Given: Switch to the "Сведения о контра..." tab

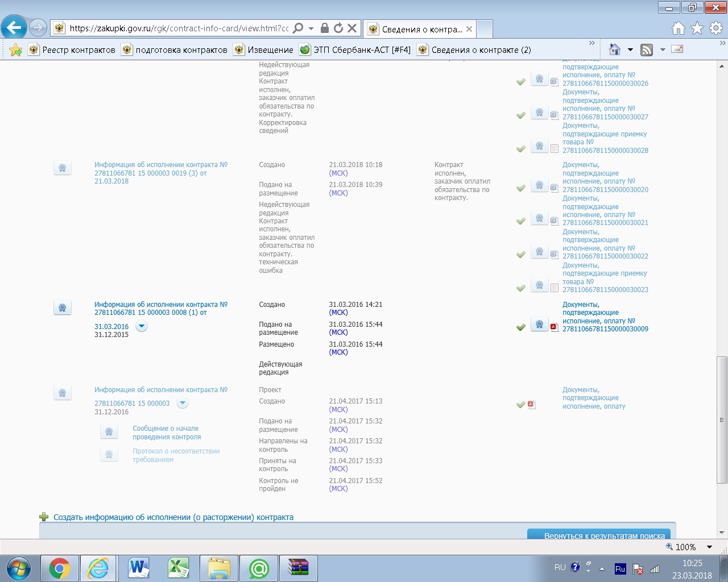Looking at the screenshot, I should [421, 29].
